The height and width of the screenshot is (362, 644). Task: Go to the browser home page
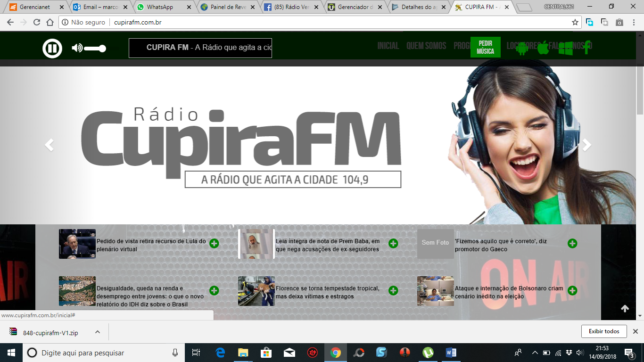coord(50,22)
